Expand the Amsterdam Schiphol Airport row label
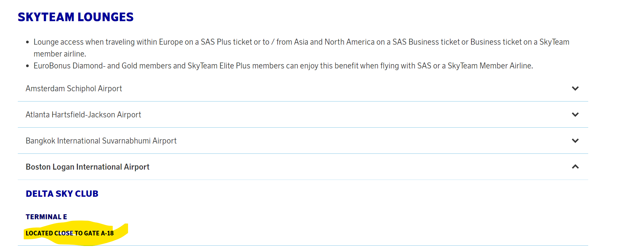Screen dimensions: 644x247 [74, 89]
